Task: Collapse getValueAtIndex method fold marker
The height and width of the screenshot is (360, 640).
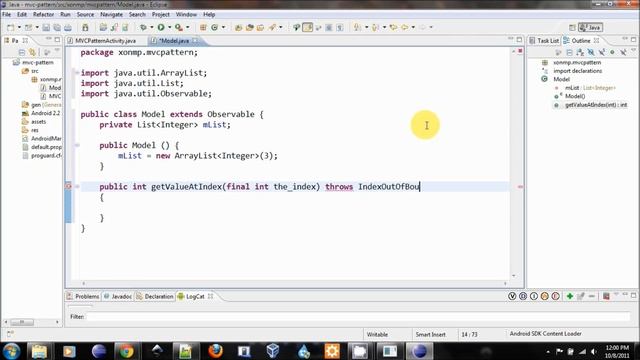Action: coord(77,187)
